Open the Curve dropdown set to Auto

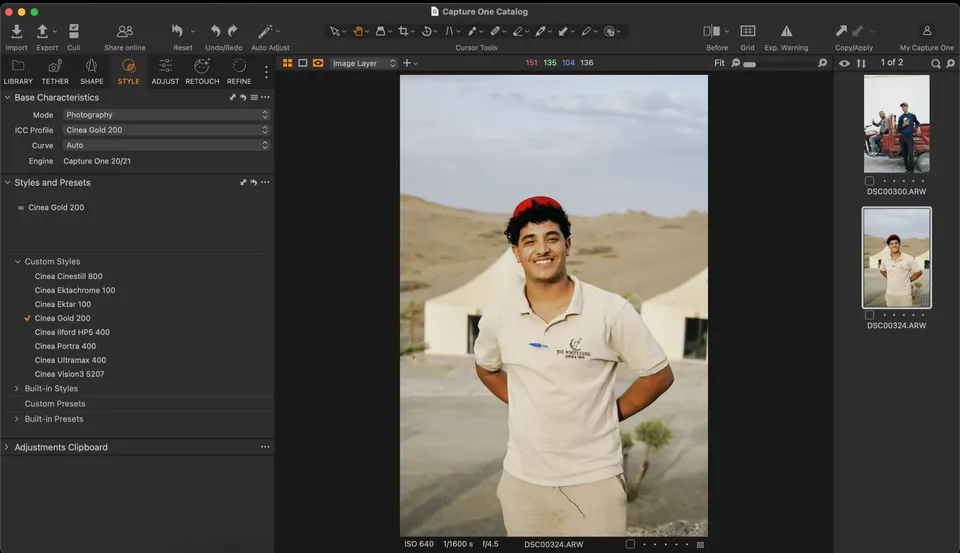coord(166,145)
